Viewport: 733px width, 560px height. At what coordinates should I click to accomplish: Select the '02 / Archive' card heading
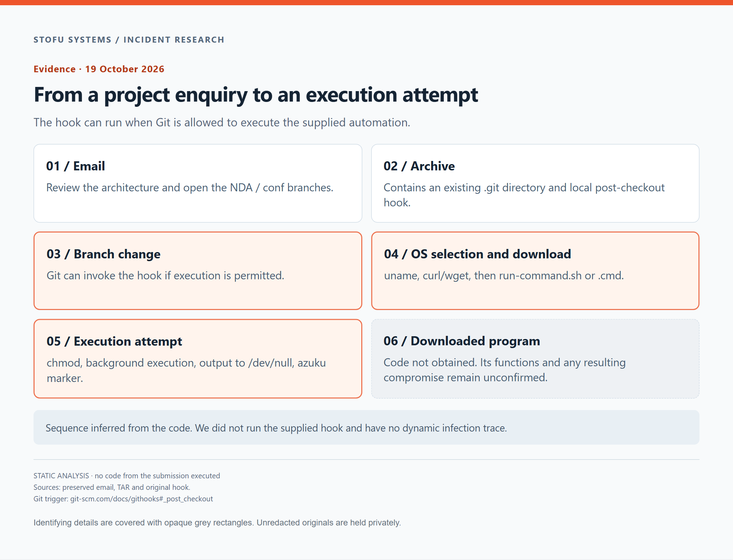(x=419, y=166)
